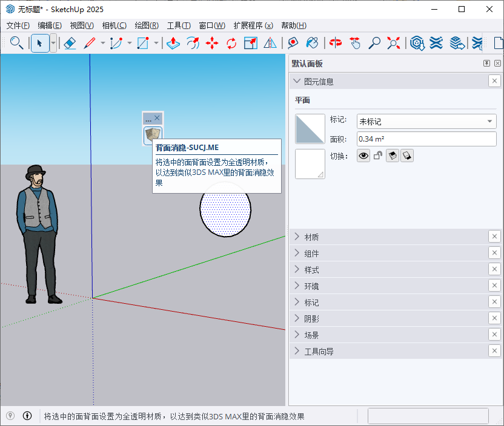Toggle the lock switch for the face
Screen dimensions: 504x426
377,156
